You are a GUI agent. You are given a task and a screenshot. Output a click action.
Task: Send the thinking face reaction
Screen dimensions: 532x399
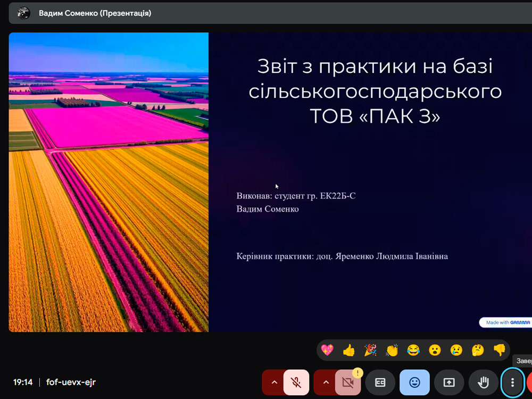click(478, 350)
